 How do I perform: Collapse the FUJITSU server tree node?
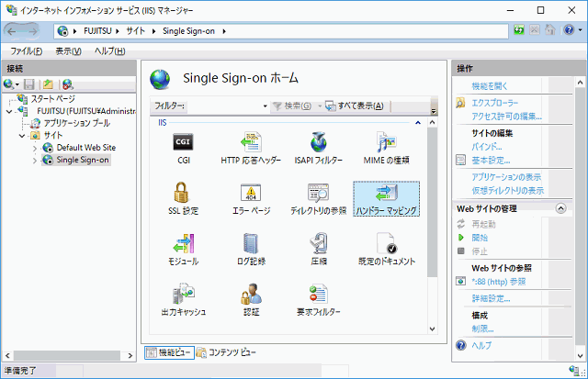click(x=9, y=111)
